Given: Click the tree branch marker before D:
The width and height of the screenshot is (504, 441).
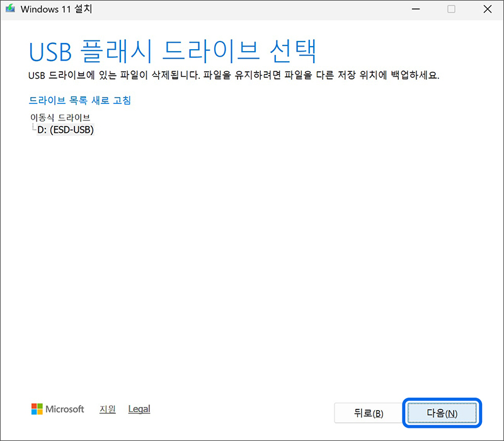Looking at the screenshot, I should 35,128.
